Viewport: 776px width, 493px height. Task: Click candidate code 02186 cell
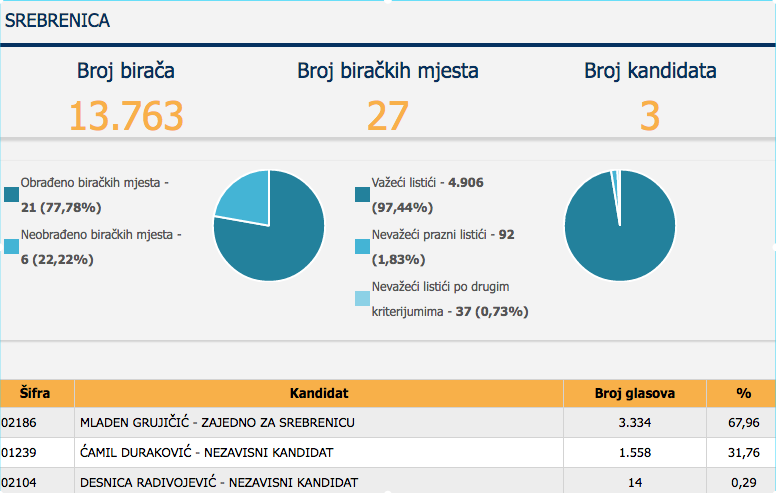coord(20,423)
